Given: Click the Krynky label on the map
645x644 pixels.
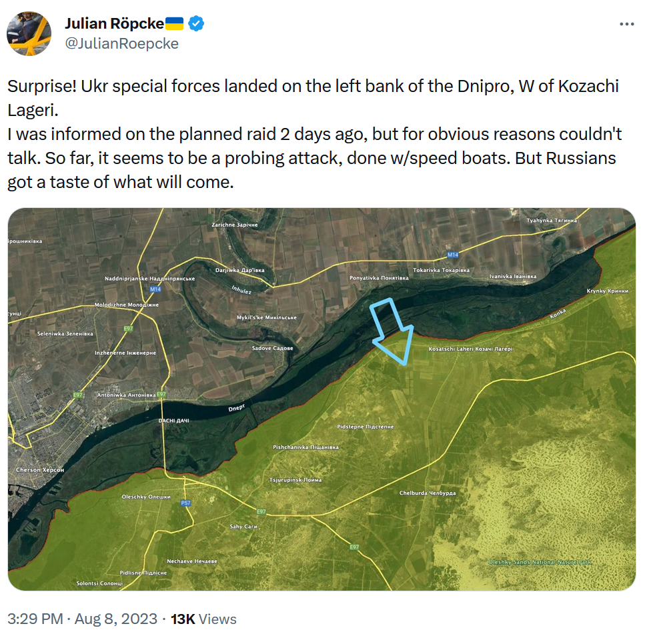Looking at the screenshot, I should [x=607, y=291].
